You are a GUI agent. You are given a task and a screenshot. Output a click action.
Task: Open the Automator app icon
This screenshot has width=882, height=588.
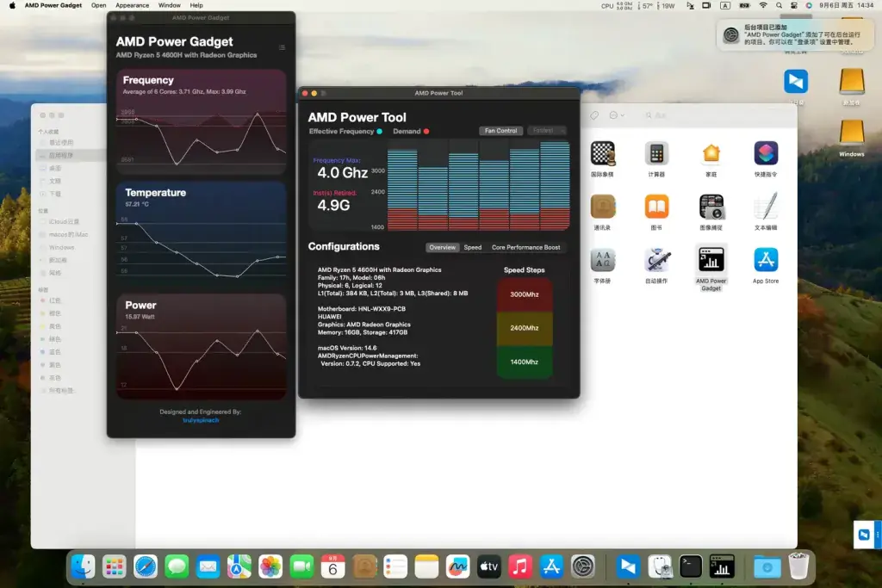(656, 260)
